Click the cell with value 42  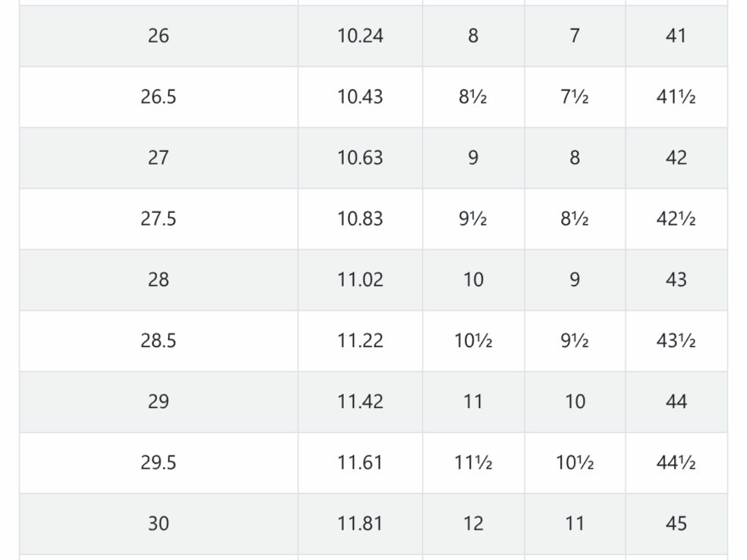click(x=676, y=158)
